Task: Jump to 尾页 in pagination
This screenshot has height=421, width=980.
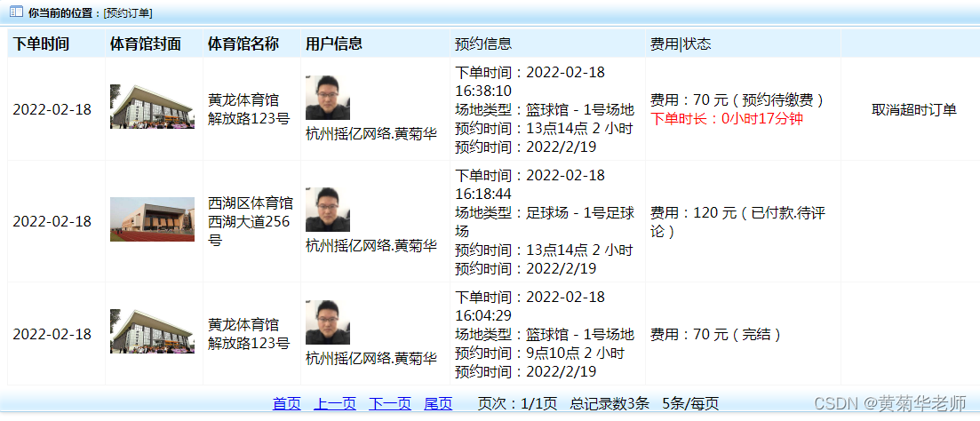Action: (438, 403)
